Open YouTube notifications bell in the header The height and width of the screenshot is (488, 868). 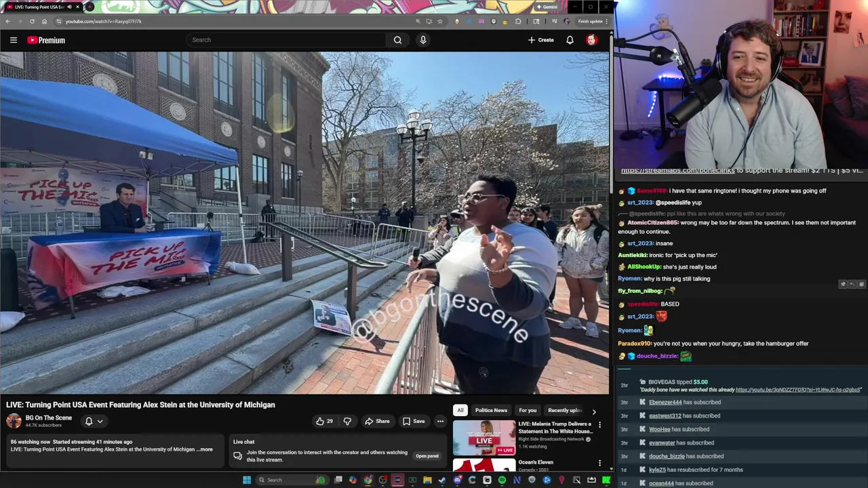tap(570, 40)
